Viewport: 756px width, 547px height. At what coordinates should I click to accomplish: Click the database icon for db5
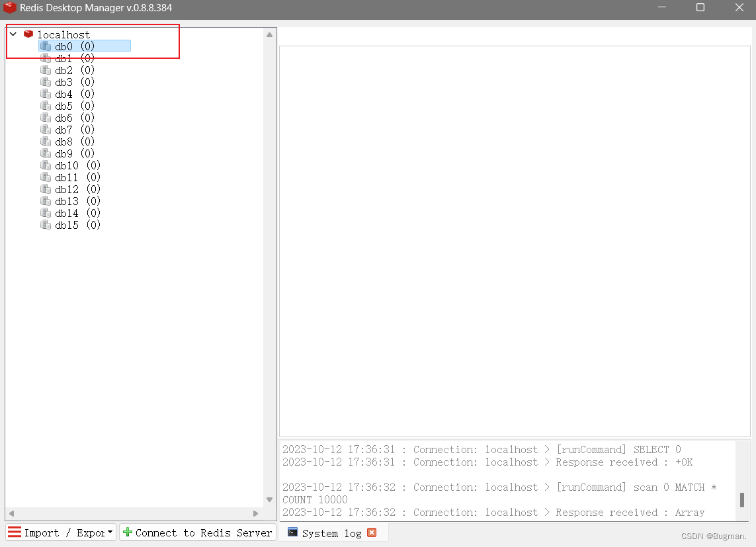click(x=46, y=106)
